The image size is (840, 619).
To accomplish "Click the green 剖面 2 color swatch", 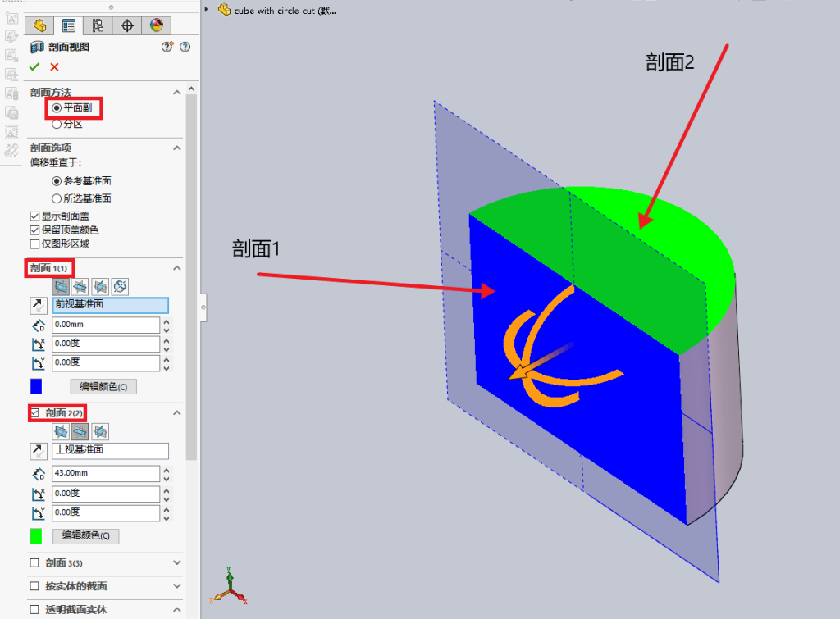I will [x=36, y=536].
